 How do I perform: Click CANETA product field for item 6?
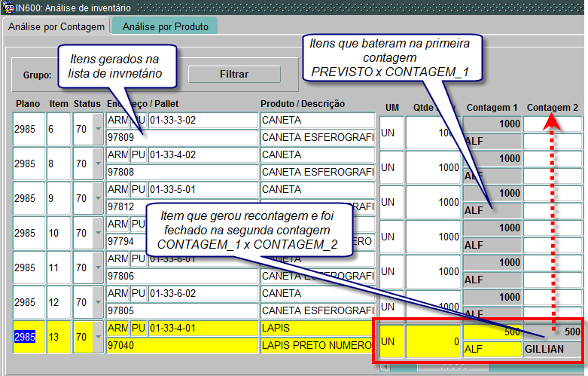pyautogui.click(x=318, y=120)
